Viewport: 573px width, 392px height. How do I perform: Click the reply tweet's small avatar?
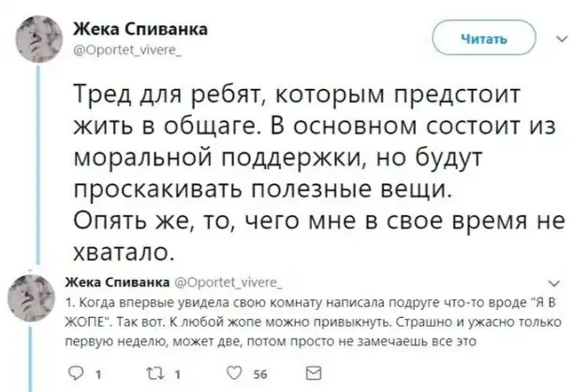click(x=36, y=298)
